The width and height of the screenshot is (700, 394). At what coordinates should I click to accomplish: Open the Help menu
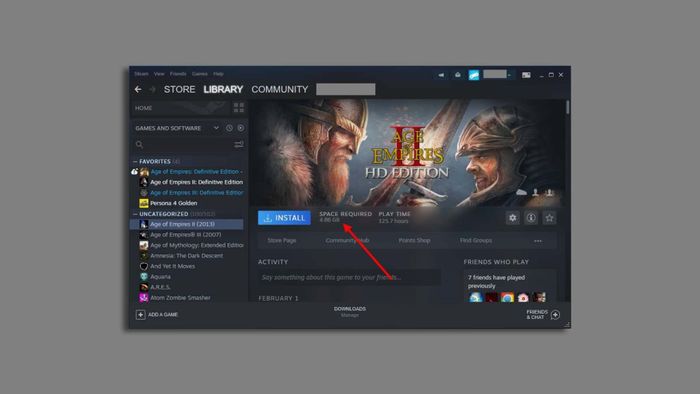[x=218, y=74]
